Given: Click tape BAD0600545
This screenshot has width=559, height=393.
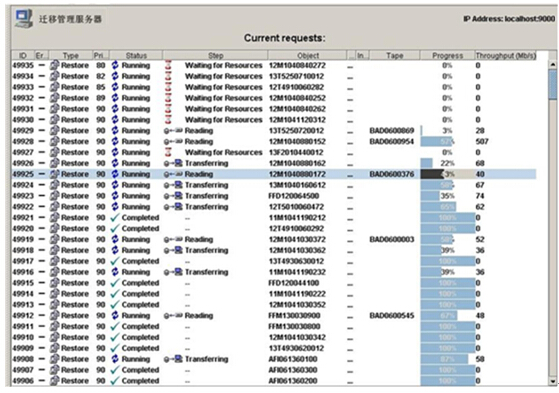Looking at the screenshot, I should tap(392, 316).
